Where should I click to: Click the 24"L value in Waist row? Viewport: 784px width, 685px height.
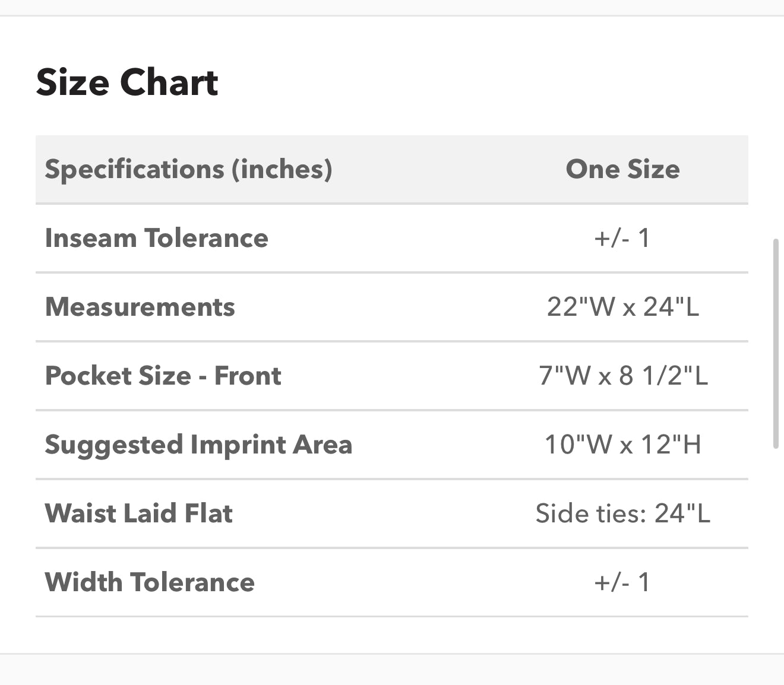click(x=682, y=514)
